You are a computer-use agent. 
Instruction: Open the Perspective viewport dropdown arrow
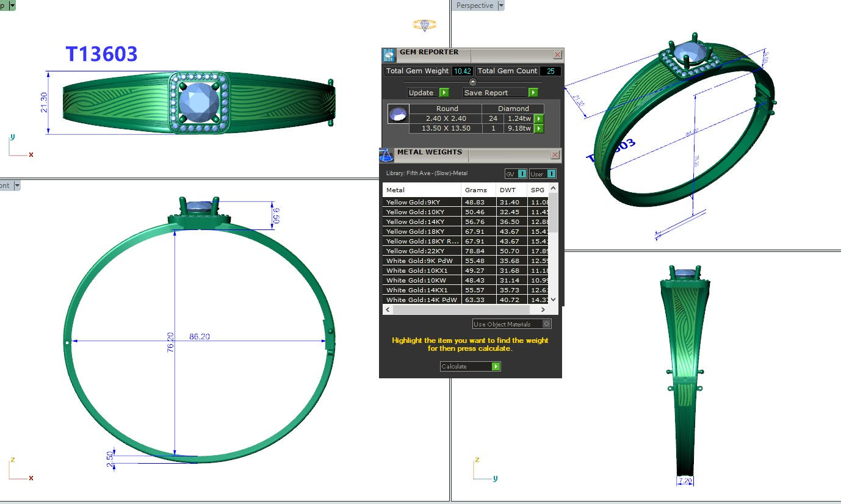pos(501,5)
